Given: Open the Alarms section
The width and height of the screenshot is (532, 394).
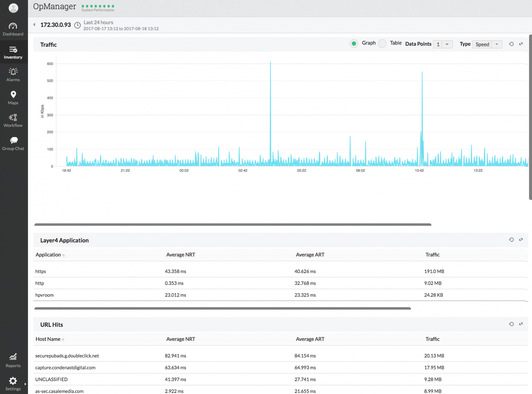Looking at the screenshot, I should [x=13, y=74].
